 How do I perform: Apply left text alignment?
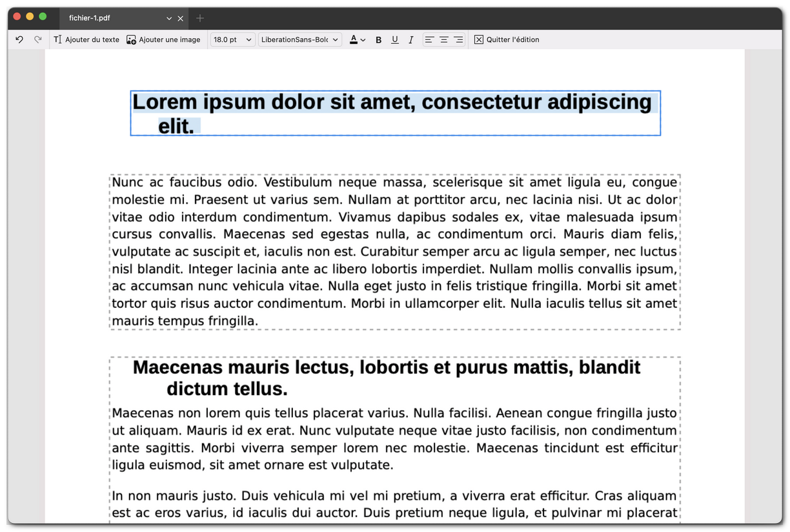[x=429, y=39]
